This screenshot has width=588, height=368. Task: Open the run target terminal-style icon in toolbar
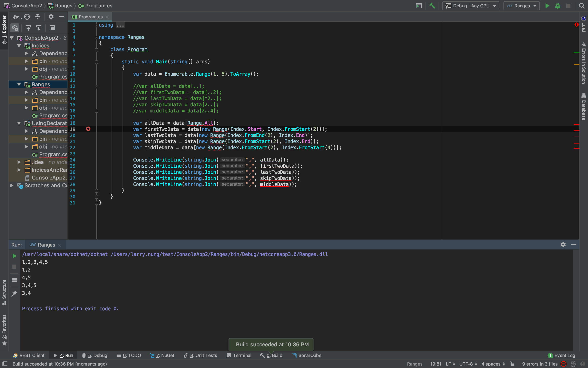419,6
